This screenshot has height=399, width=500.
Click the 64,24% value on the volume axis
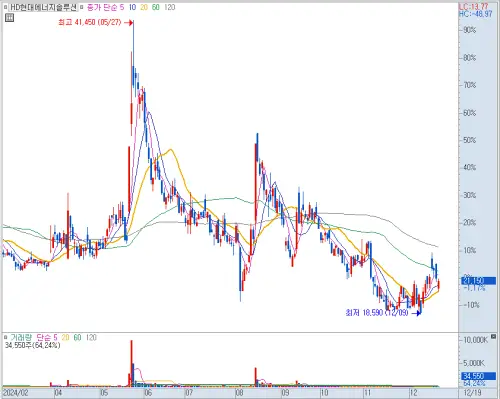point(474,383)
